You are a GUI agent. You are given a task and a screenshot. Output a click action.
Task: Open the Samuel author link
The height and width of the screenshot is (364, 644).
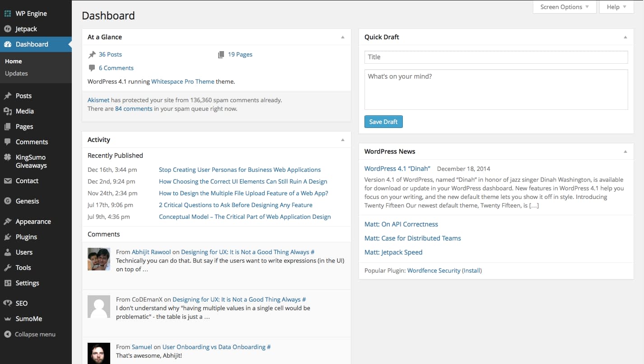[142, 347]
